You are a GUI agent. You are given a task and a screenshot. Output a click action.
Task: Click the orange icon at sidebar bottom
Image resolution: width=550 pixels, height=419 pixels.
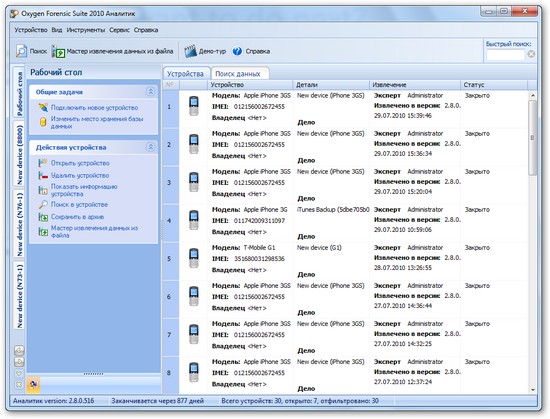(33, 385)
